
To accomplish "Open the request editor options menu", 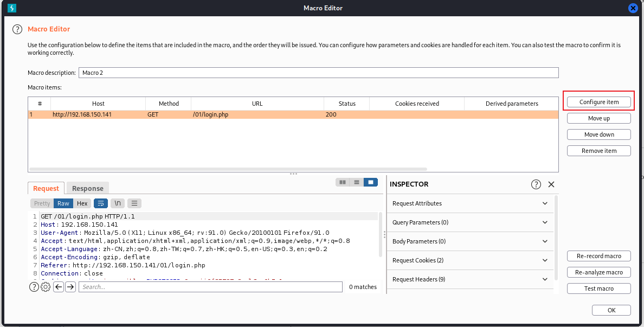I will (x=134, y=203).
